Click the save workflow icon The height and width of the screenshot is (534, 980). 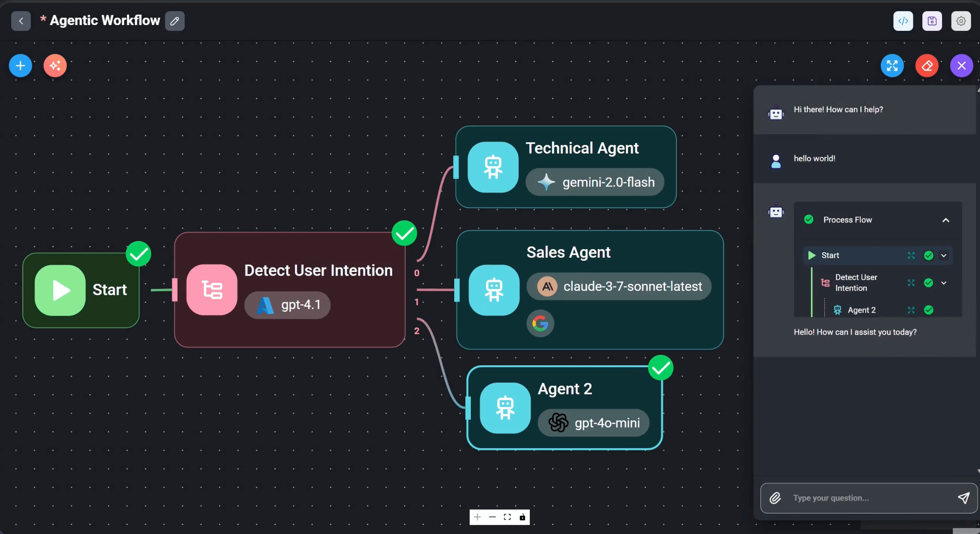(x=932, y=21)
